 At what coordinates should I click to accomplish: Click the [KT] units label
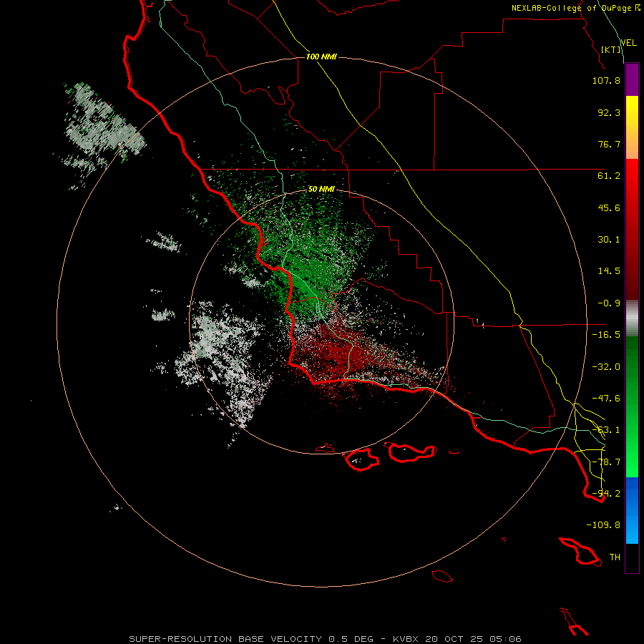pyautogui.click(x=611, y=49)
